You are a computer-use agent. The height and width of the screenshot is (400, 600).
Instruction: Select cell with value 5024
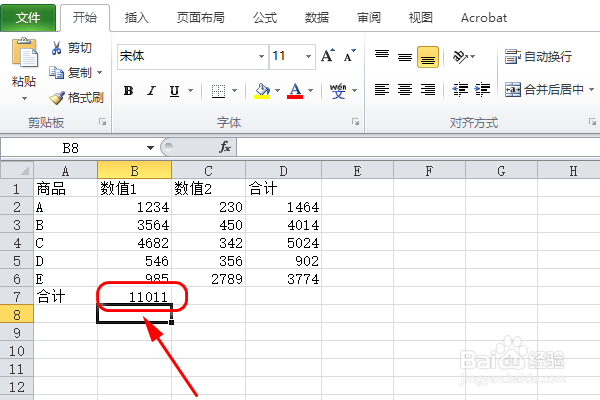(284, 243)
